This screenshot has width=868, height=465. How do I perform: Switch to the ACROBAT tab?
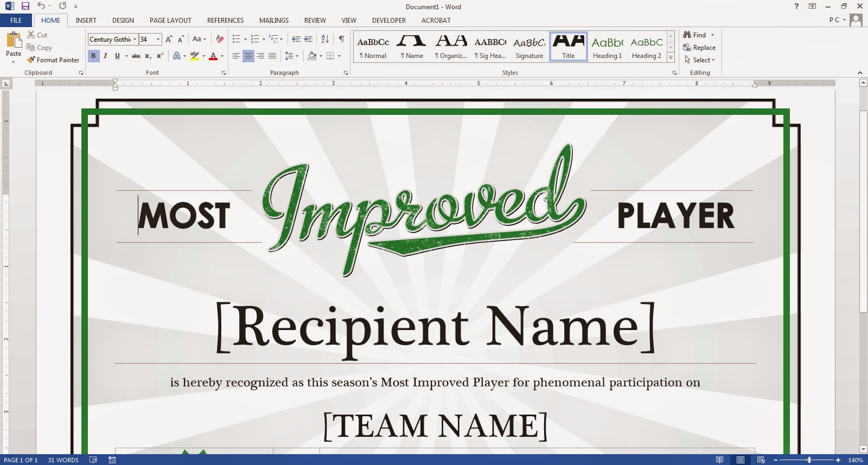(x=436, y=20)
